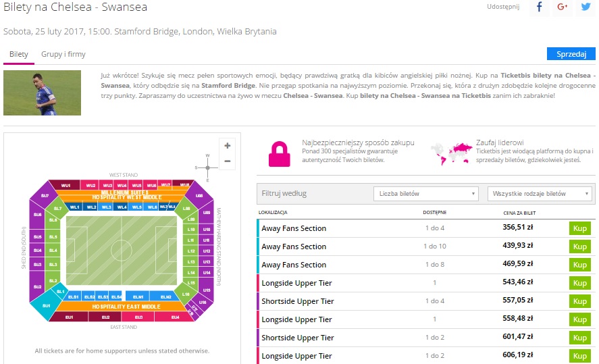The height and width of the screenshot is (364, 599).
Task: Open the Liczba biletów dropdown
Action: [x=426, y=194]
